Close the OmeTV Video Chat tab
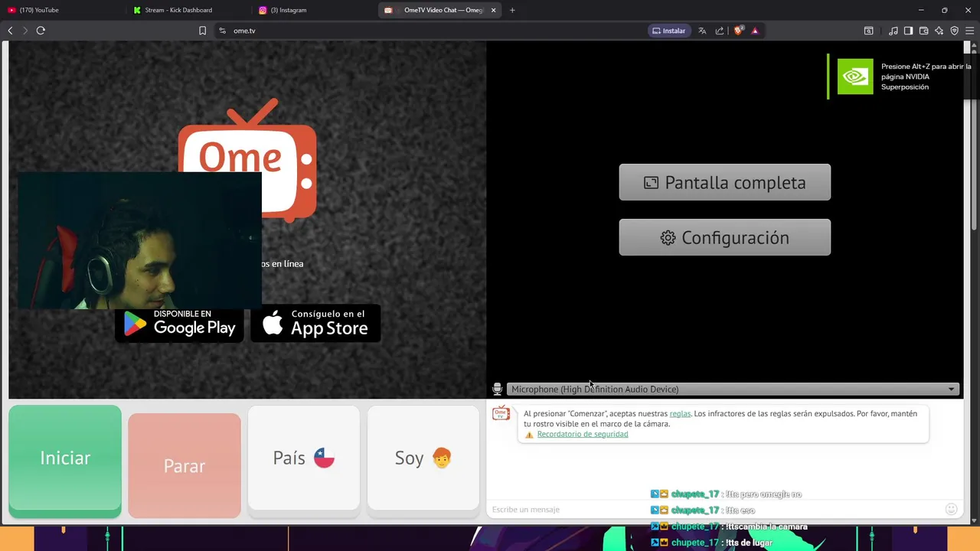This screenshot has height=551, width=980. tap(493, 10)
